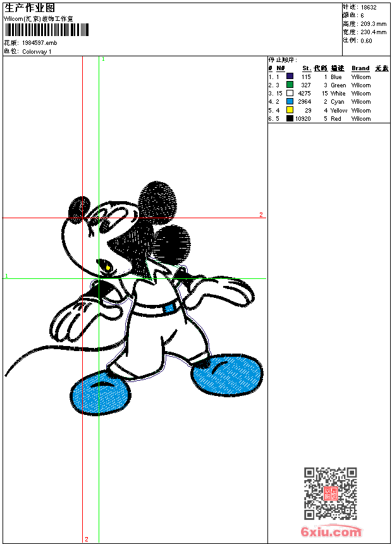
Task: Click the Yellow description text
Action: click(x=339, y=111)
